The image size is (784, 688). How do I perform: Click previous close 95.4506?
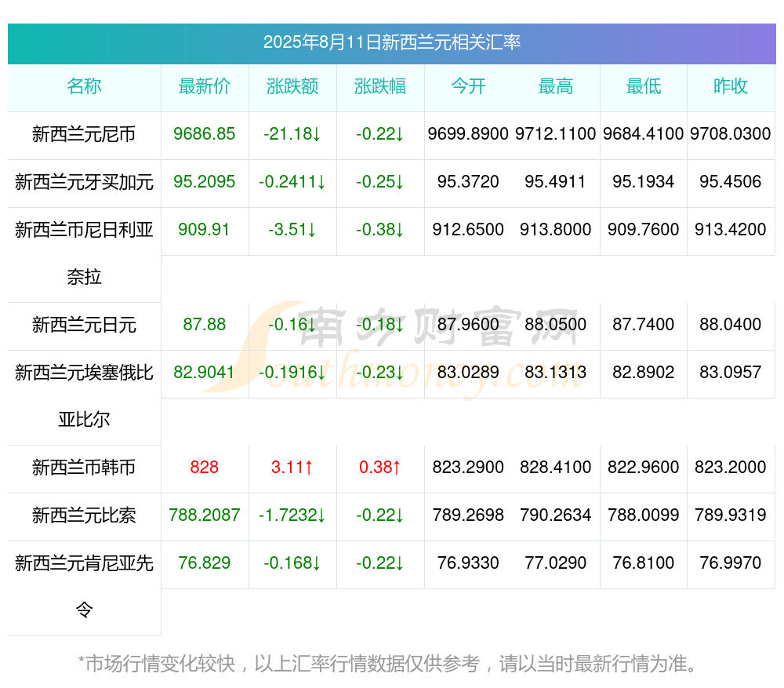[731, 182]
